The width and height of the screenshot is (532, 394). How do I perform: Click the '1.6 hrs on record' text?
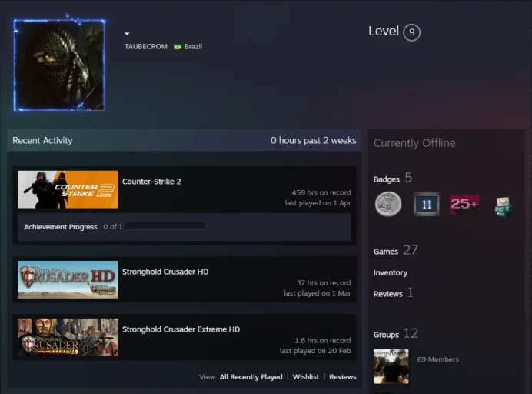(323, 340)
